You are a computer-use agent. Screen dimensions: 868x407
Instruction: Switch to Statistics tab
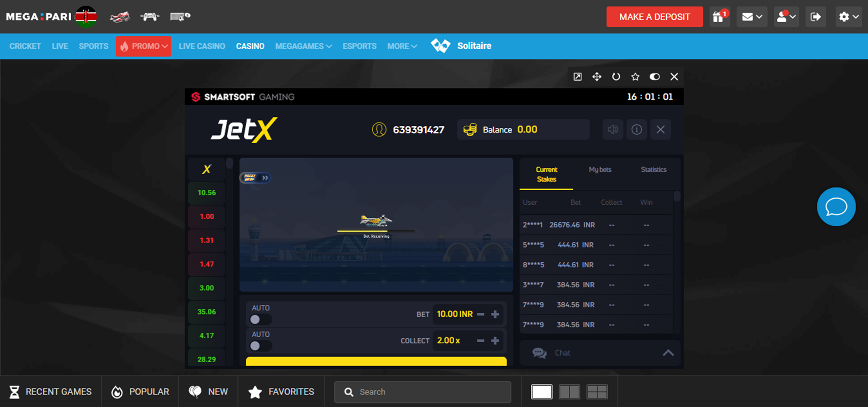[654, 169]
